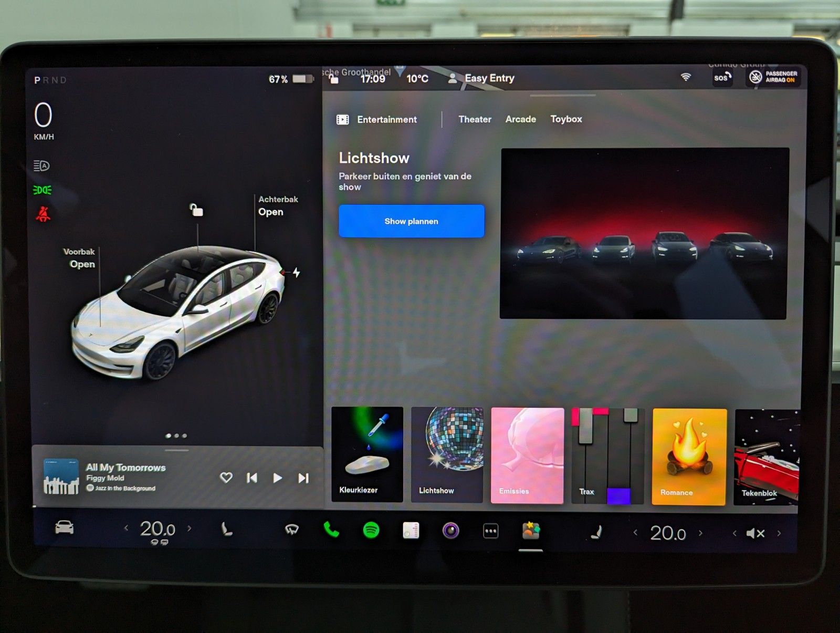This screenshot has height=633, width=840.
Task: Tap the 10°C outside temperature
Action: point(417,79)
